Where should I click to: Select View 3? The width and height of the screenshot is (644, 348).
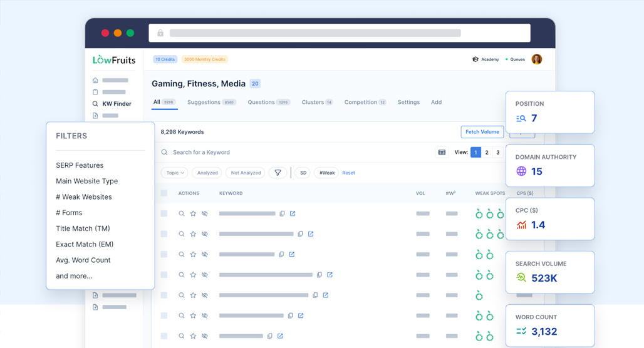tap(498, 152)
